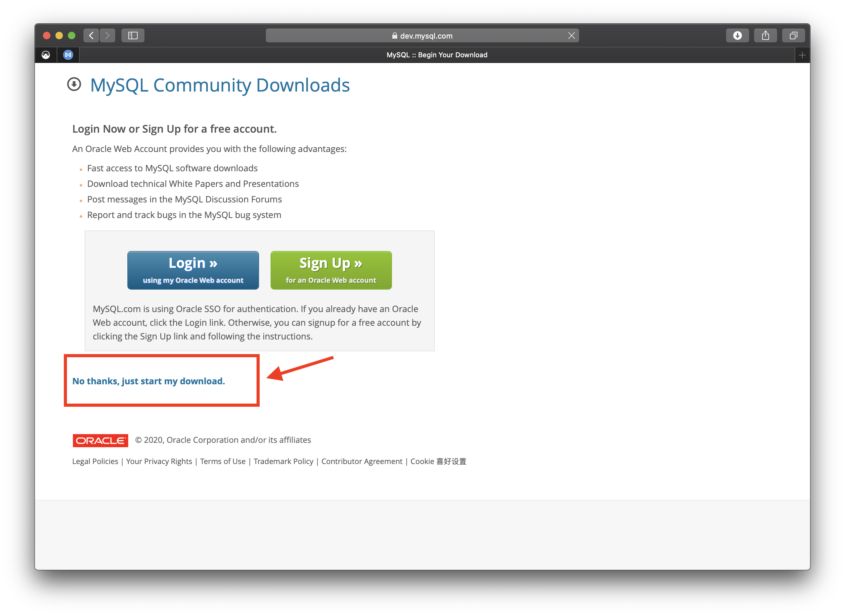
Task: Click 'Download technical White Papers and Presentations' text
Action: coord(193,184)
